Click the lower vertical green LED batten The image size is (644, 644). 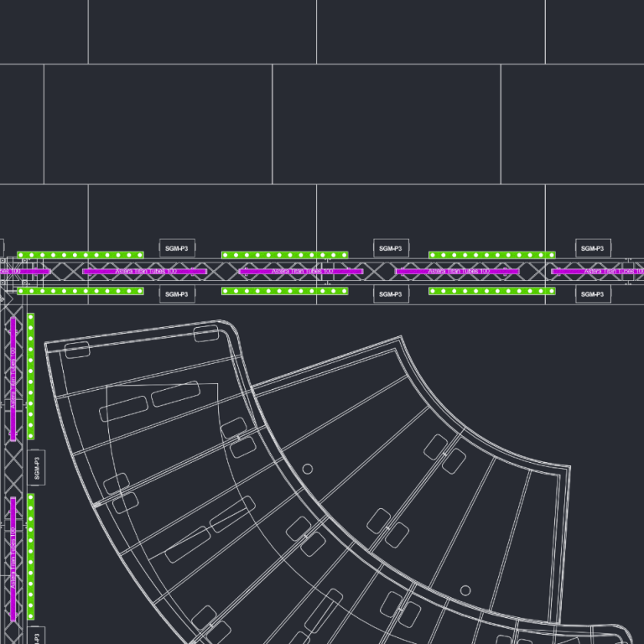pos(31,557)
